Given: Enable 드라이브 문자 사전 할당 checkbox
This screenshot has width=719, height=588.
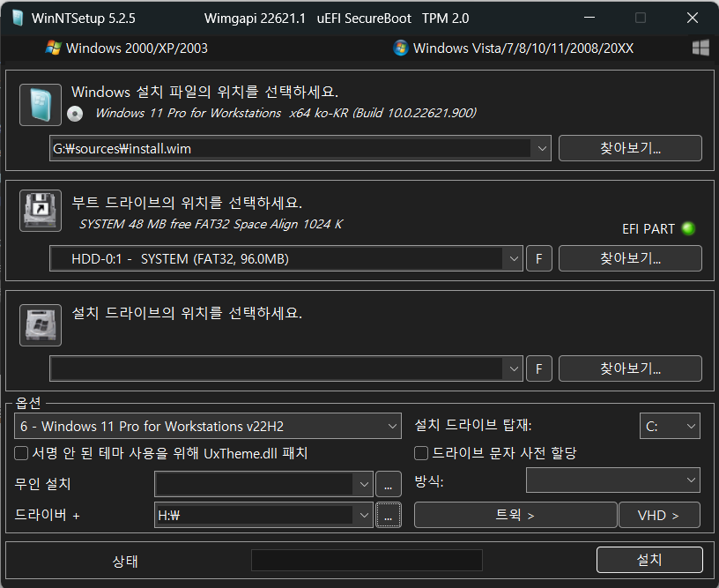Looking at the screenshot, I should pos(421,453).
